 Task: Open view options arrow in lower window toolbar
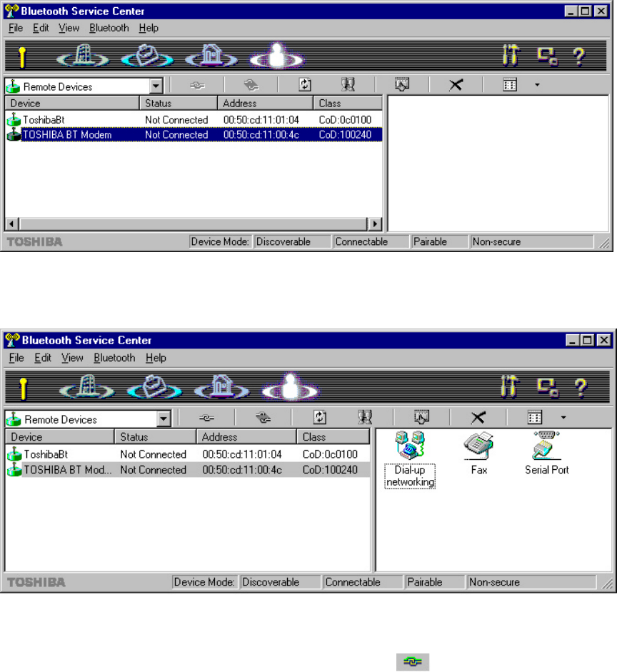(x=563, y=418)
